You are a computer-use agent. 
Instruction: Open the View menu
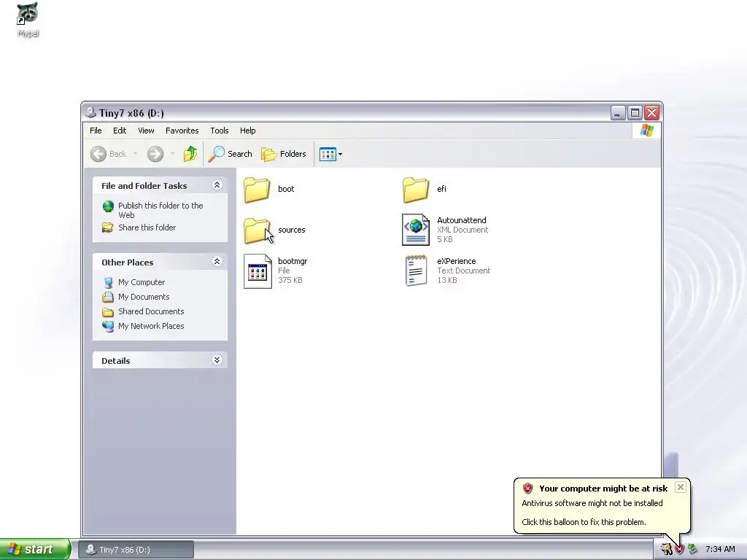click(146, 131)
